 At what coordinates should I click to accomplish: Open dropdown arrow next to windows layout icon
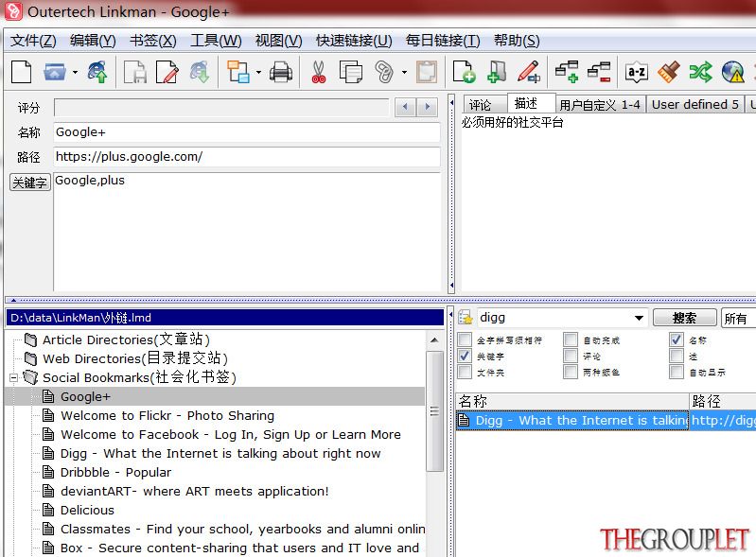click(x=258, y=73)
